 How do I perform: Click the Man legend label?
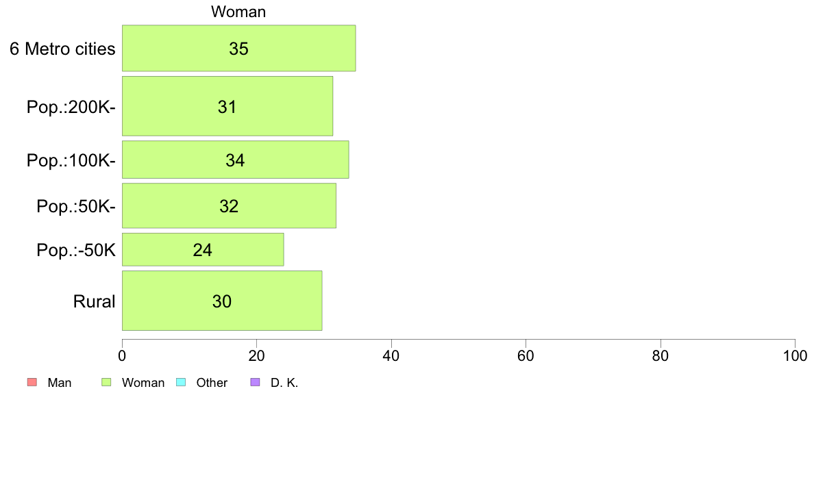click(60, 383)
